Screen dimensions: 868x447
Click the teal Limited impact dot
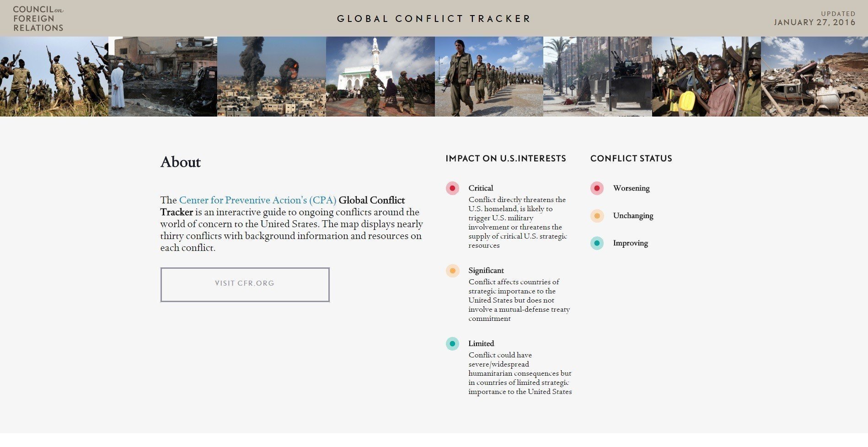tap(452, 344)
